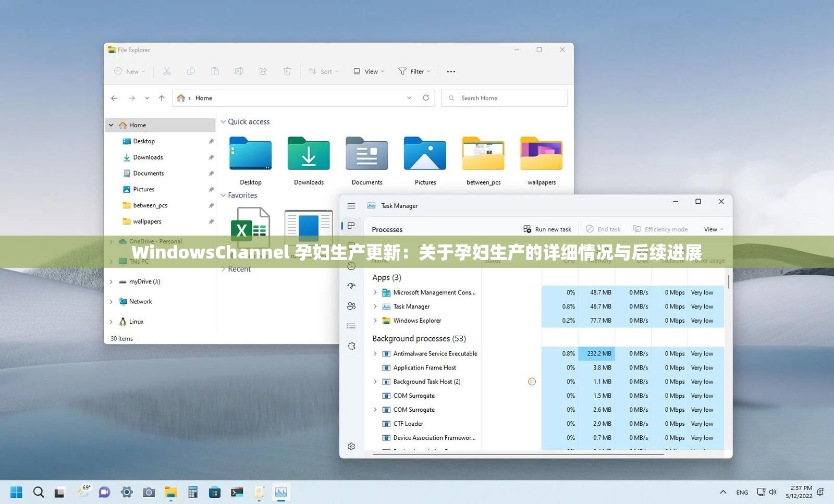The width and height of the screenshot is (834, 504).
Task: Enable Efficiency mode for selected process
Action: 660,229
